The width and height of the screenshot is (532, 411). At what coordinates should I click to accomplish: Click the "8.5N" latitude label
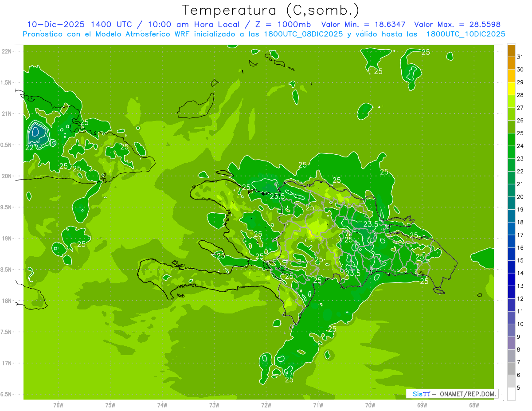point(7,270)
